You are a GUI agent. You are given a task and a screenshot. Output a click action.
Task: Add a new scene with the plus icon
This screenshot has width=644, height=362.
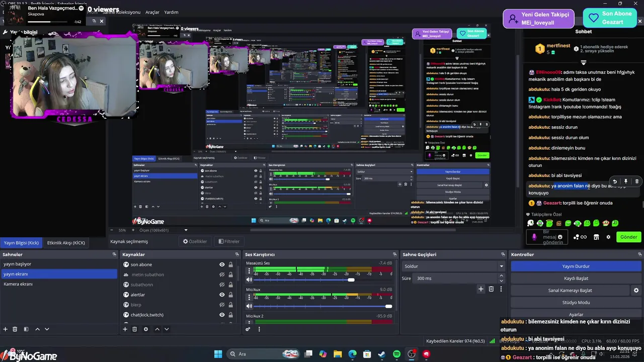[6, 329]
